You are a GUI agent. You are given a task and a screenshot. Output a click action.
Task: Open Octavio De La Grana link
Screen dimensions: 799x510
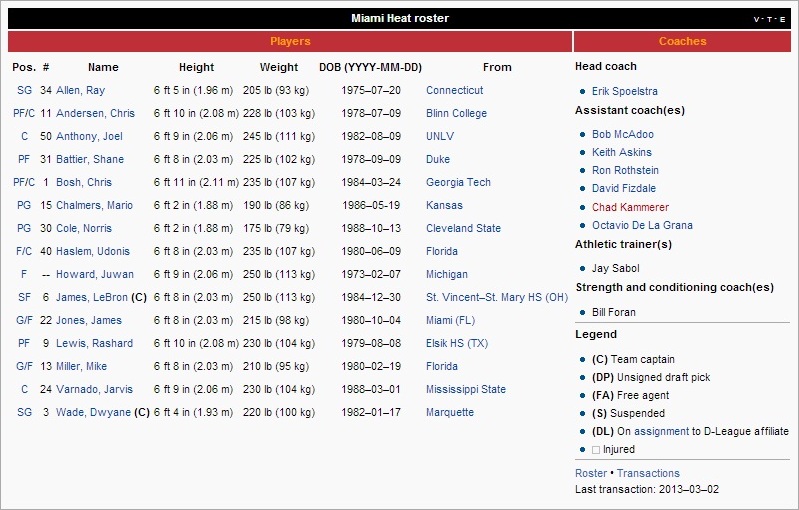[642, 225]
